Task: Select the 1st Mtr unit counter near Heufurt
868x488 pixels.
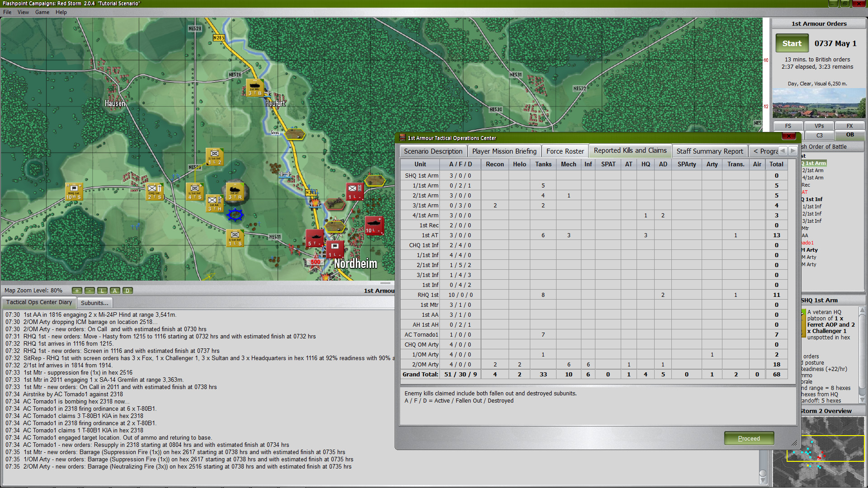Action: coord(255,87)
